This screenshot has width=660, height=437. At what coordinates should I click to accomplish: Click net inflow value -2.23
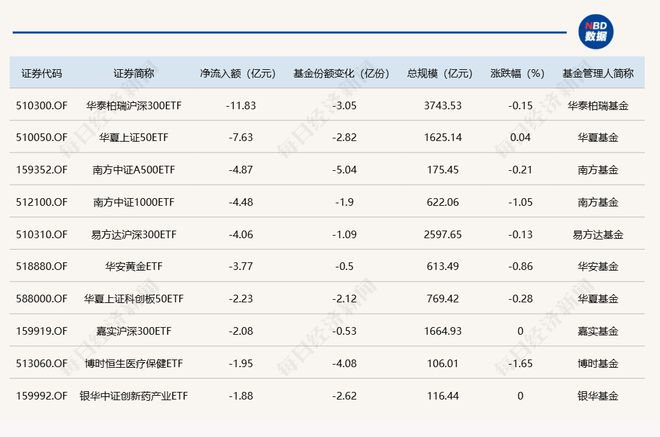(241, 298)
